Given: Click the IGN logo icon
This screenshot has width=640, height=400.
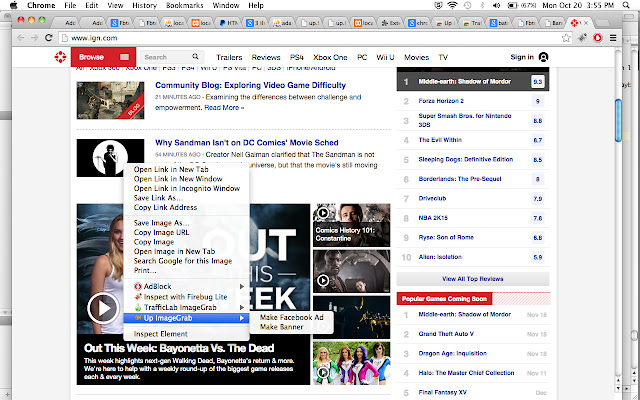Looking at the screenshot, I should coord(60,57).
